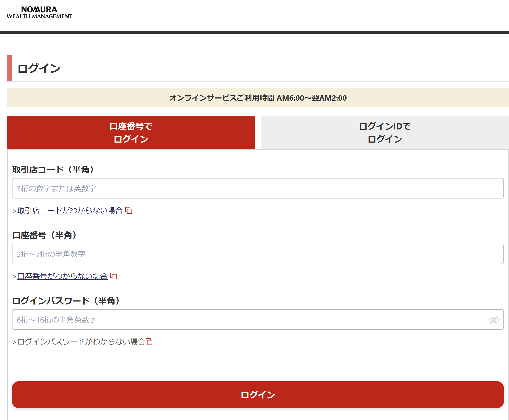Image resolution: width=509 pixels, height=420 pixels.
Task: Click the ログインパスワード（半角） label
Action: tap(66, 301)
